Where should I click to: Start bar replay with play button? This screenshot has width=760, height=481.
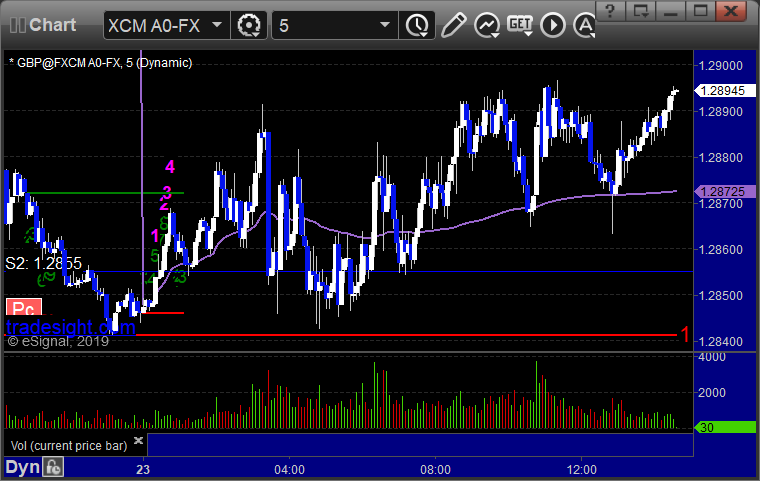[553, 25]
